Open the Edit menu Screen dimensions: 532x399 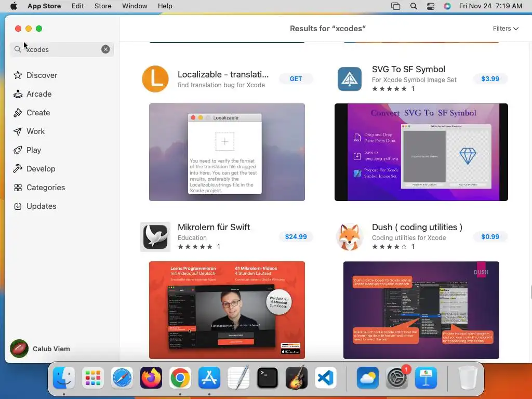click(x=78, y=6)
